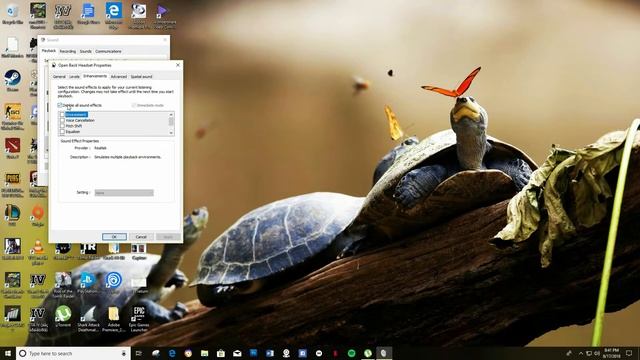Click scroll-down arrow of effects list
The width and height of the screenshot is (640, 360).
[171, 133]
